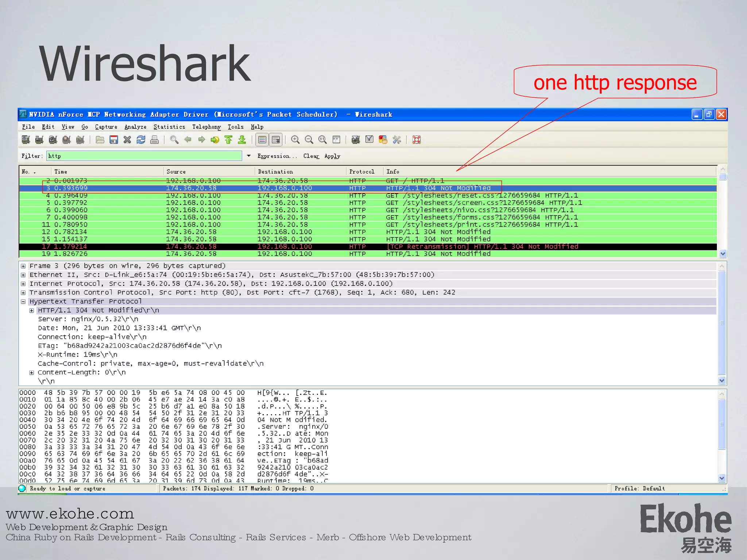Print packets using printer icon

pyautogui.click(x=155, y=140)
